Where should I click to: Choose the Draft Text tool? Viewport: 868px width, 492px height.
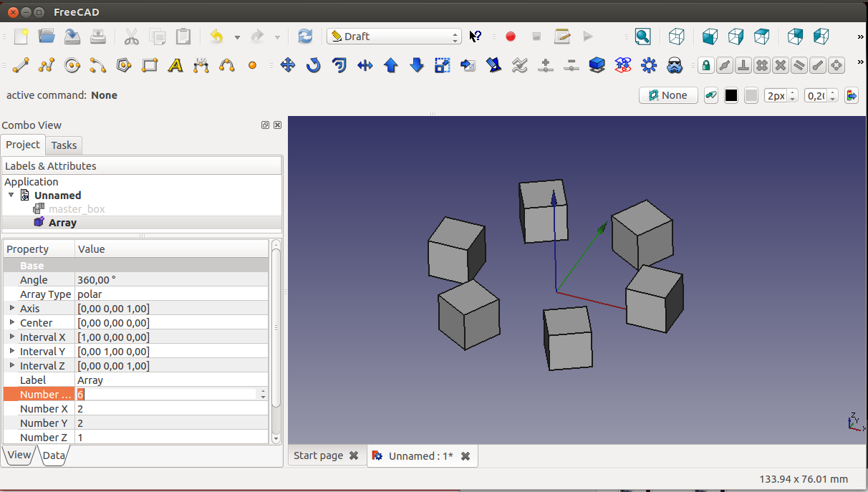coord(175,66)
